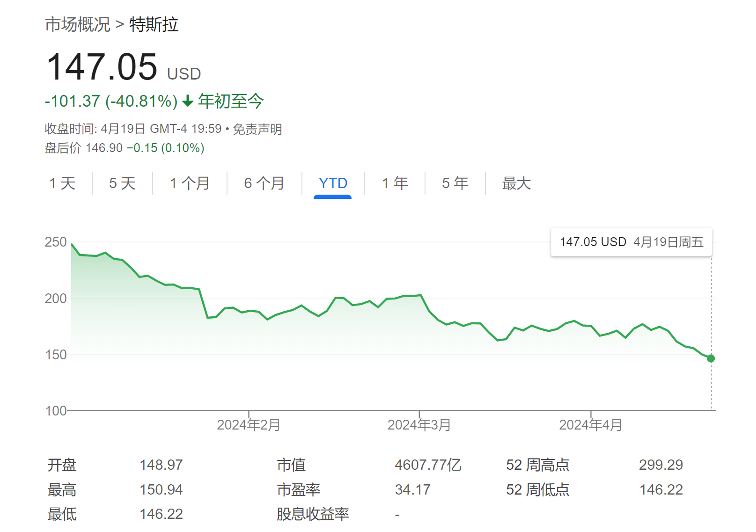Click the down arrow icon beside percentage change

pos(188,101)
